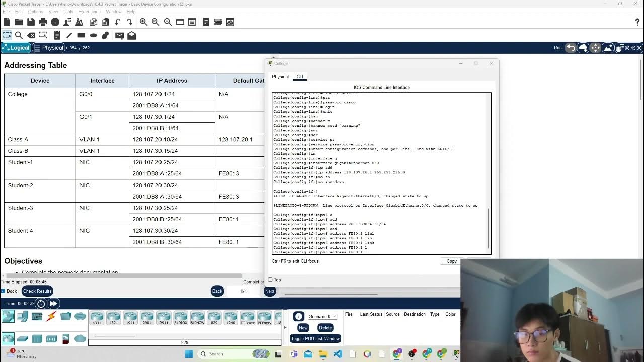Pick the 1941 router device
The height and width of the screenshot is (362, 644).
(x=130, y=318)
